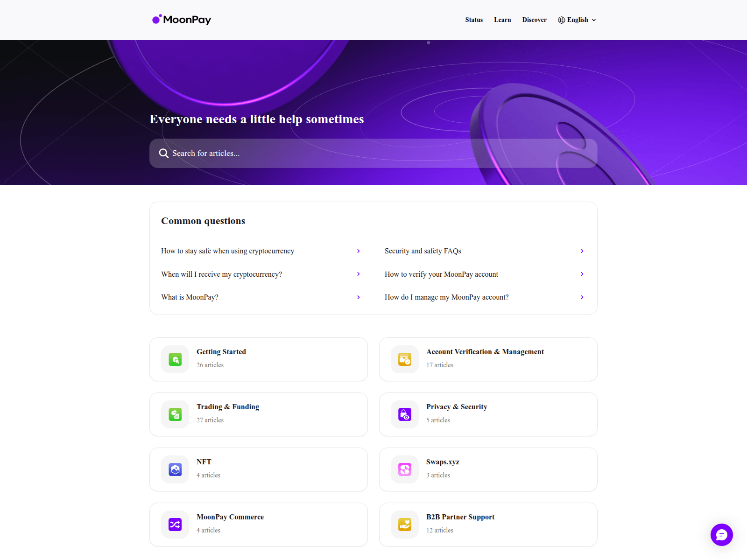This screenshot has height=560, width=747.
Task: Click the '12 articles' count text
Action: [440, 531]
